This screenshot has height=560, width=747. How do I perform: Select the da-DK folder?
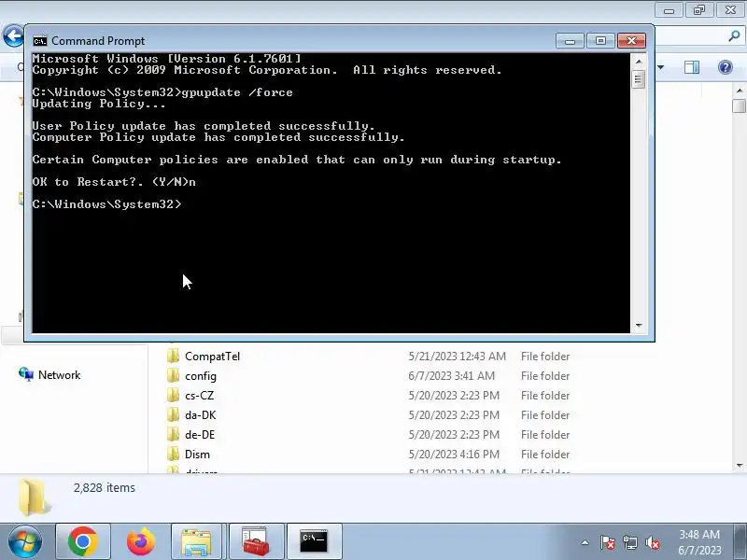[x=200, y=414]
